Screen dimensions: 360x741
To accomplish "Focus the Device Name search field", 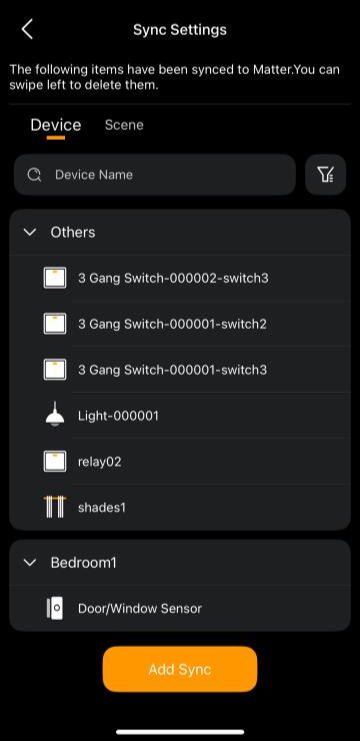I will pos(155,174).
